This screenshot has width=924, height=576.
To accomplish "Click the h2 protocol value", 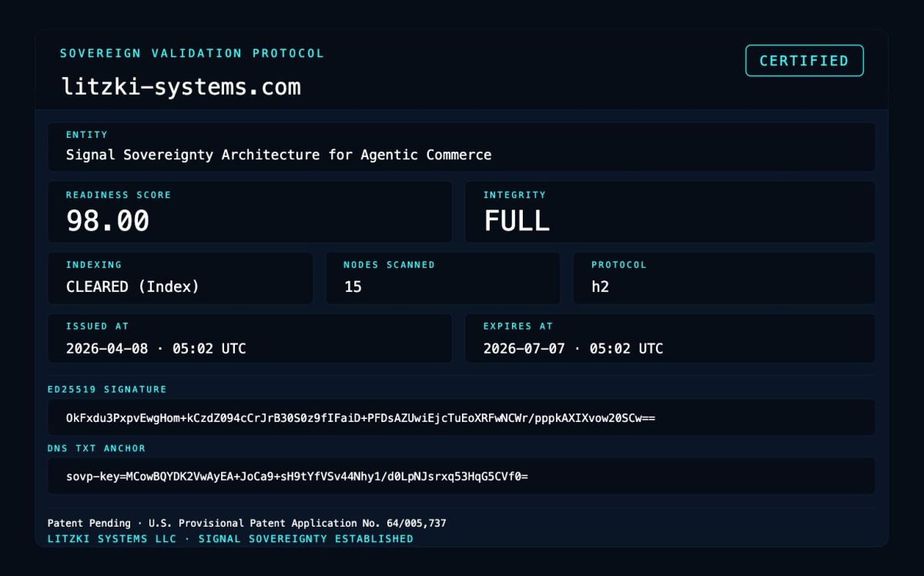I will point(600,286).
